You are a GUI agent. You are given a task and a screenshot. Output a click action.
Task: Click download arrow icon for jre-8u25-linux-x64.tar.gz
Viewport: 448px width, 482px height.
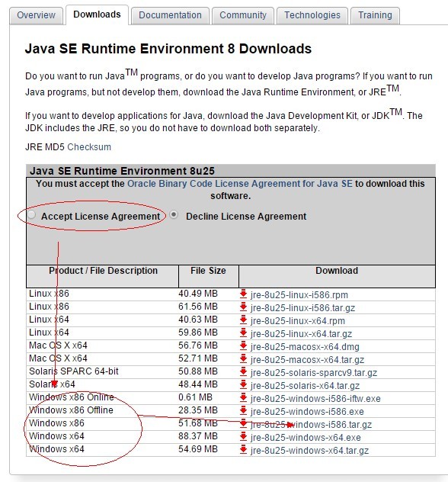(x=243, y=333)
